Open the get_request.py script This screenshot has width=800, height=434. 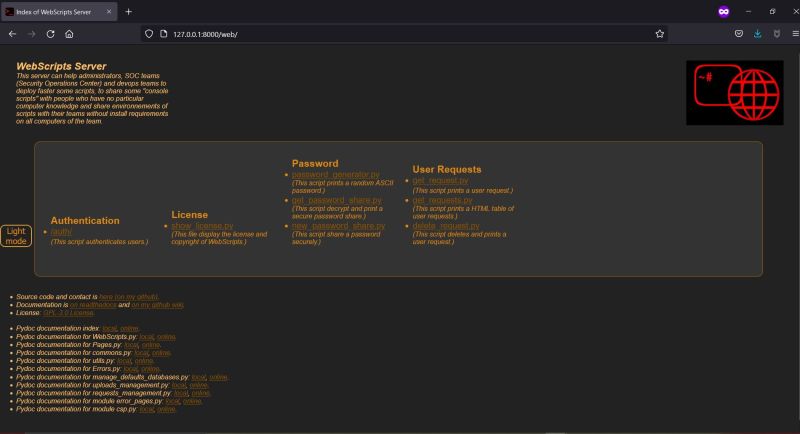point(440,181)
